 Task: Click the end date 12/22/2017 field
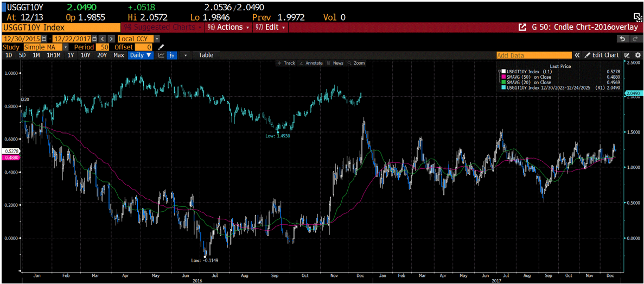coord(73,38)
